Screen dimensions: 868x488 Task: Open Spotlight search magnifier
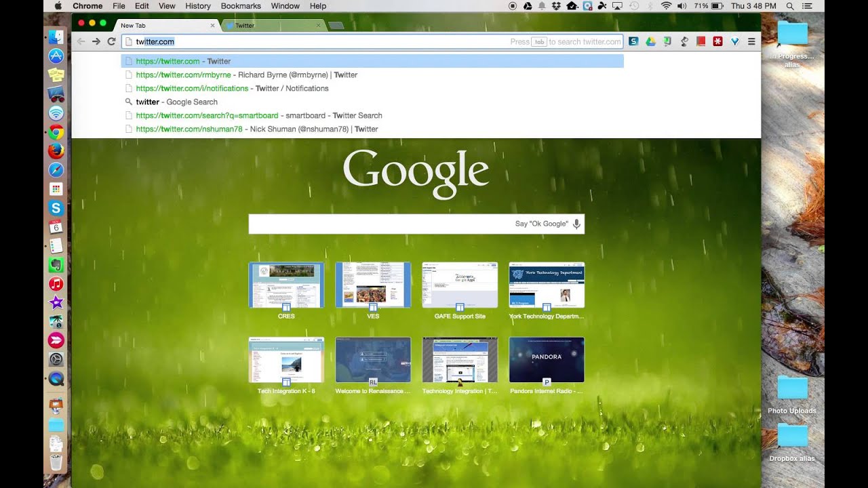(790, 6)
